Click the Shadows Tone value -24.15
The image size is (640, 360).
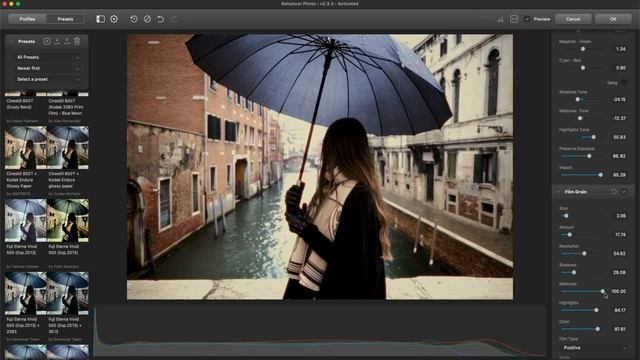[619, 99]
